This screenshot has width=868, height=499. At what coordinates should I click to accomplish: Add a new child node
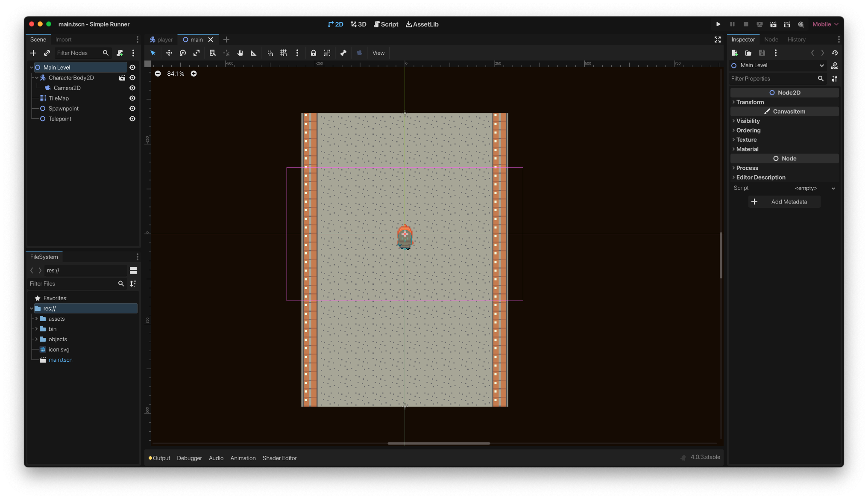tap(33, 53)
